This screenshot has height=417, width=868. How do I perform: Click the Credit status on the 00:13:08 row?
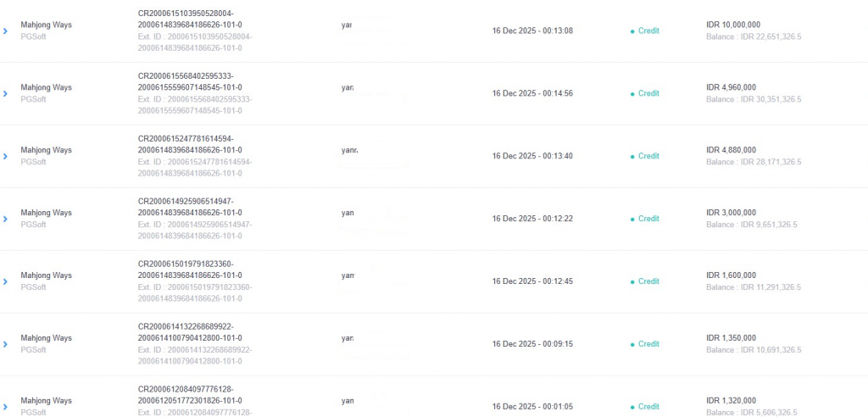coord(648,31)
